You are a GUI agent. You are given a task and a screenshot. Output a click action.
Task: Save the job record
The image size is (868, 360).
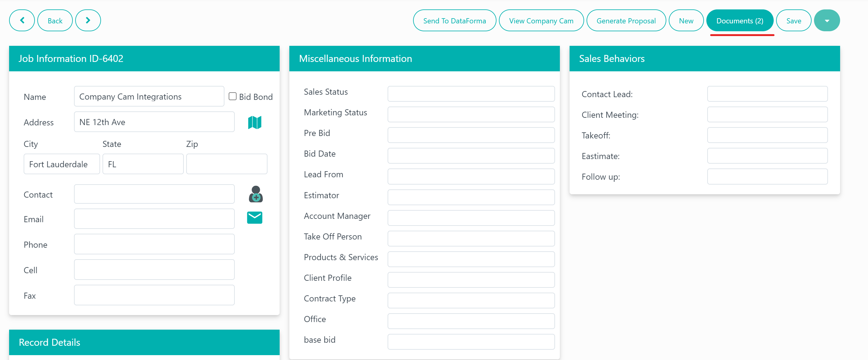pos(793,21)
